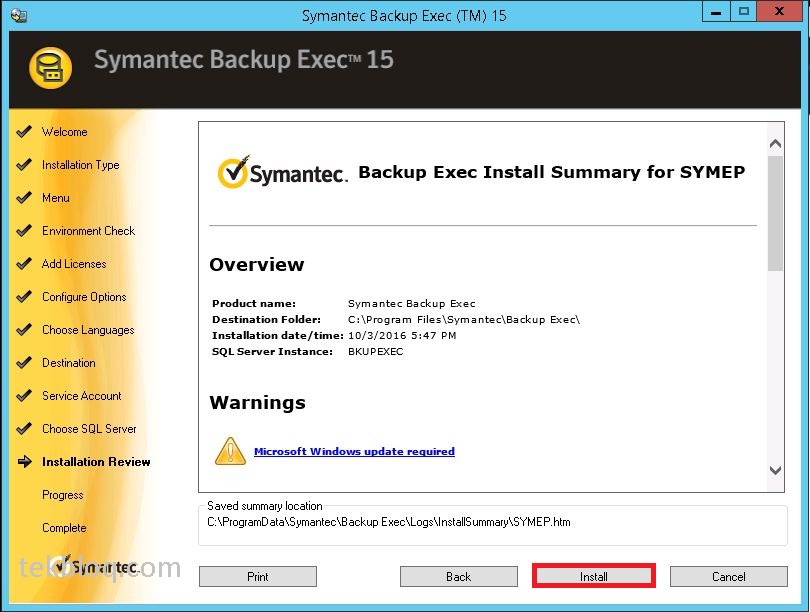Click the checkmark beside Choose SQL Server
The height and width of the screenshot is (612, 810).
click(24, 429)
